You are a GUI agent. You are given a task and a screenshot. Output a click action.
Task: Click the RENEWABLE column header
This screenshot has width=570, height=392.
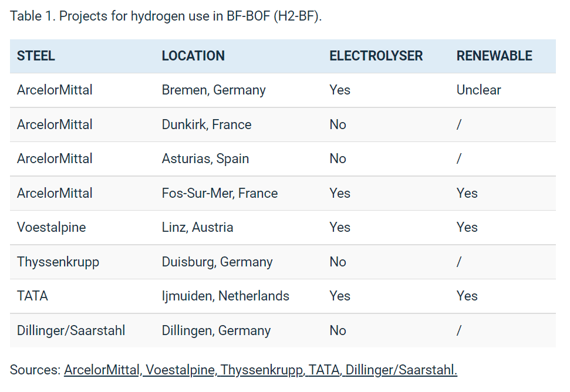point(494,56)
